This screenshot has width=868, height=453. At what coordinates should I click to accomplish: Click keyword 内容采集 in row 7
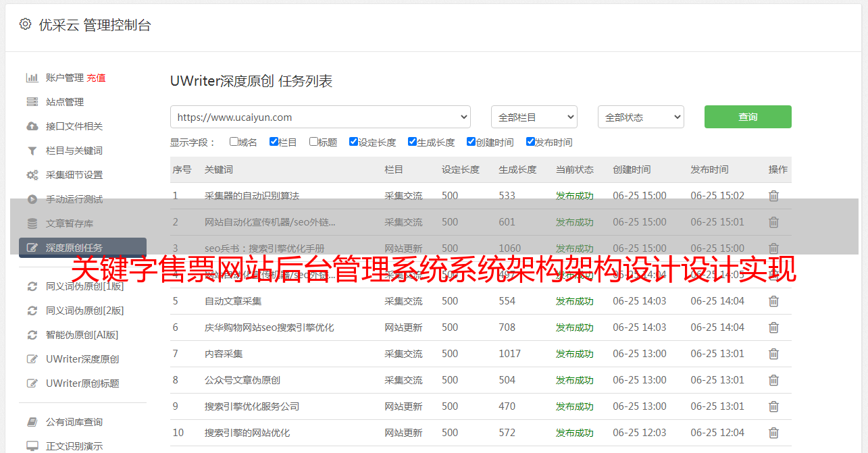[x=224, y=354]
